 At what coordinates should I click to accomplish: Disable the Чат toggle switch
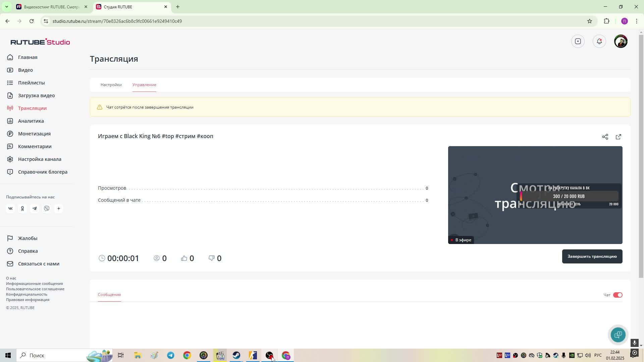click(618, 295)
